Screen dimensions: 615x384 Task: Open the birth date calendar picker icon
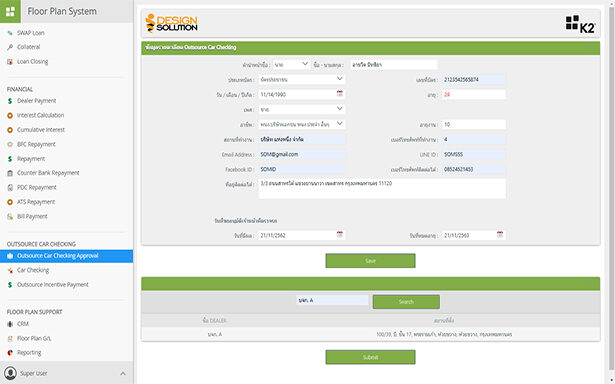pos(340,94)
